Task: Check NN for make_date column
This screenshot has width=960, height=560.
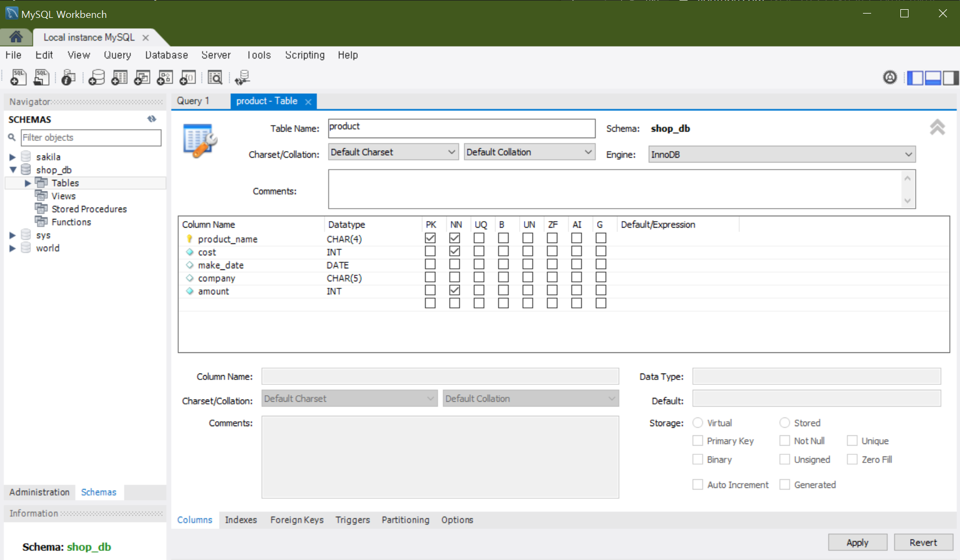Action: click(x=455, y=264)
